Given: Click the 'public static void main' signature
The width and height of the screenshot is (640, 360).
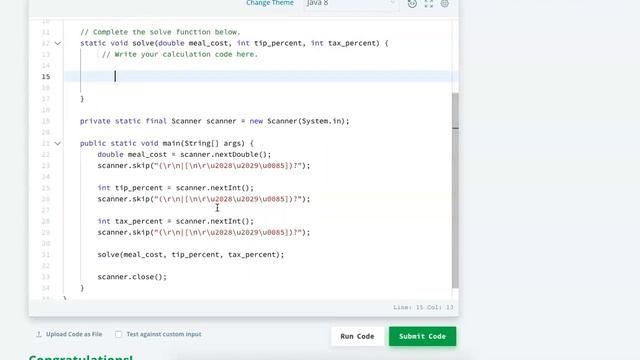Looking at the screenshot, I should pyautogui.click(x=167, y=143).
